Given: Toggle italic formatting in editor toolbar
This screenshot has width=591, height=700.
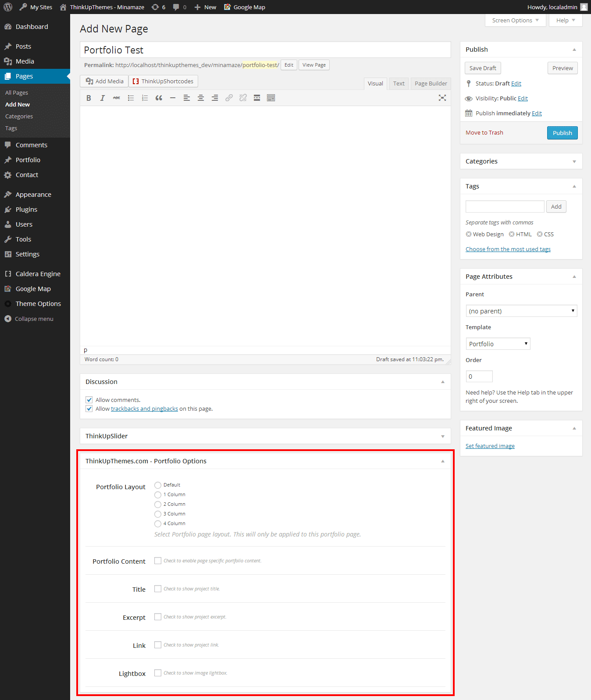Looking at the screenshot, I should [x=103, y=98].
